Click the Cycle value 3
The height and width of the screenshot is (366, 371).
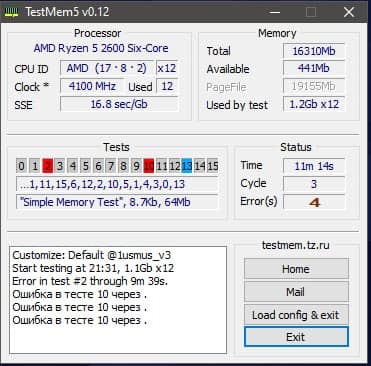[x=314, y=184]
